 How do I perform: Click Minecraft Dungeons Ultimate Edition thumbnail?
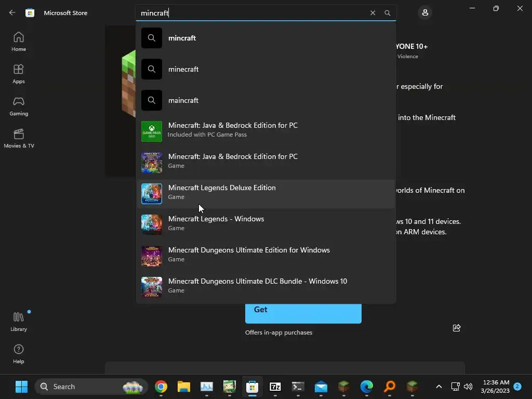(152, 256)
